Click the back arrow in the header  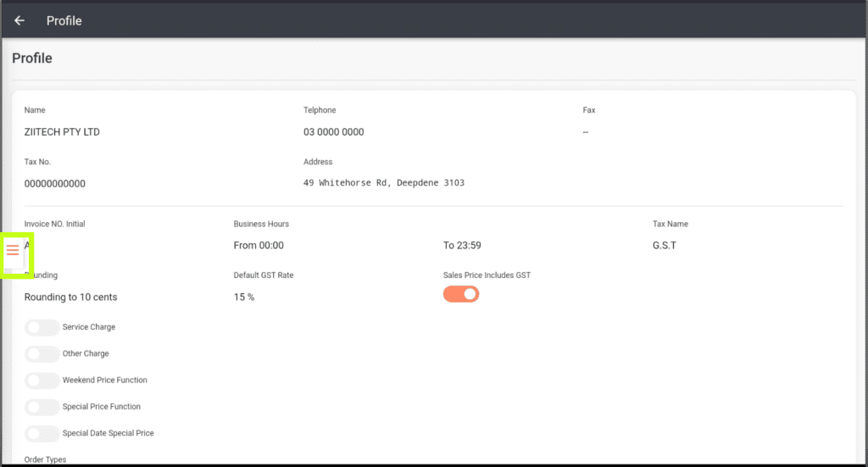click(19, 20)
